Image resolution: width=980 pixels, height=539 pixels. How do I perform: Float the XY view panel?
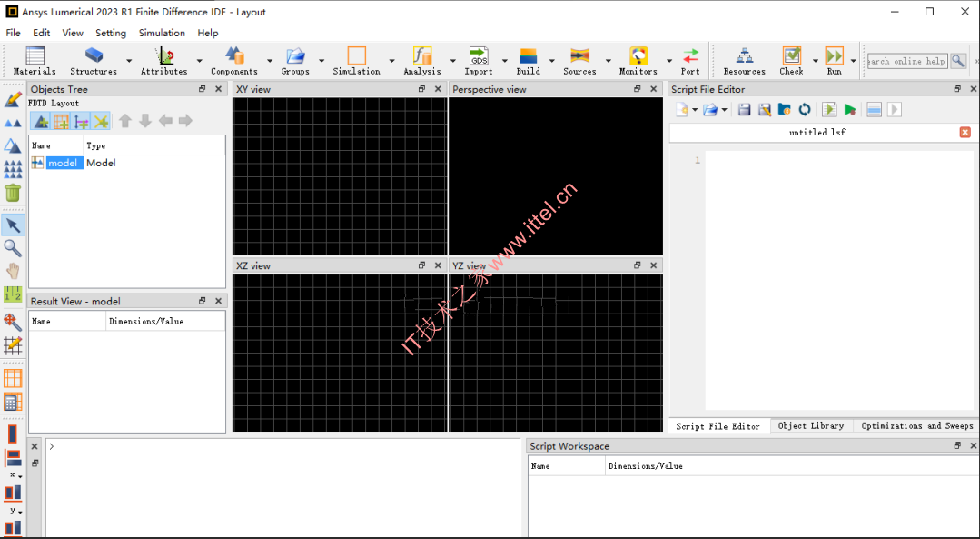[x=421, y=89]
